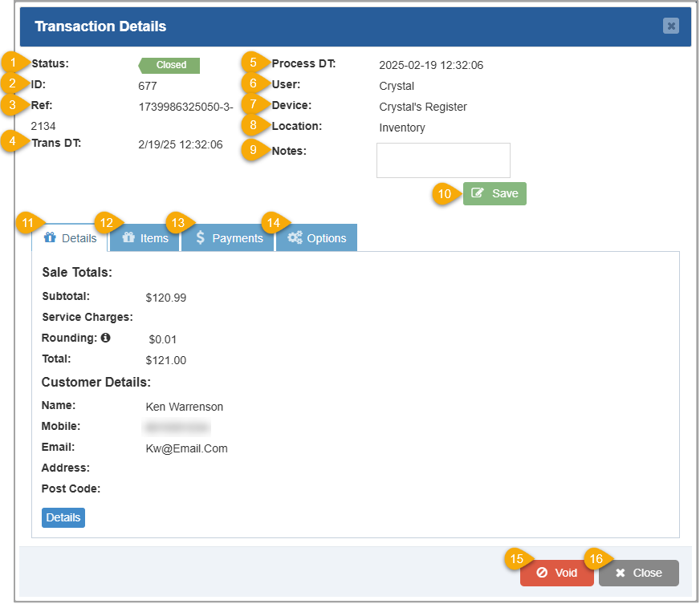700x604 pixels.
Task: Open the Payments tab
Action: [227, 237]
